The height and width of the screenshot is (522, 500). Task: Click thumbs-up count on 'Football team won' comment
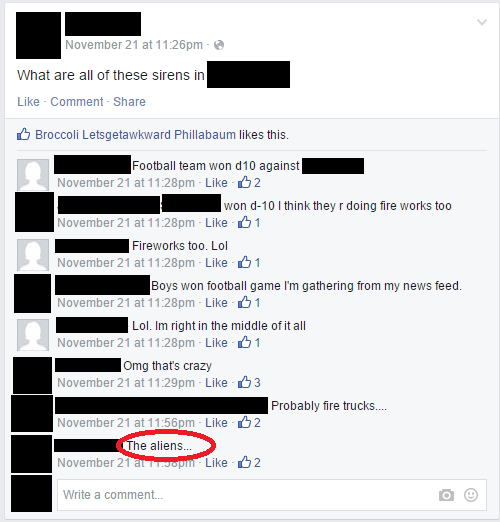pos(249,182)
